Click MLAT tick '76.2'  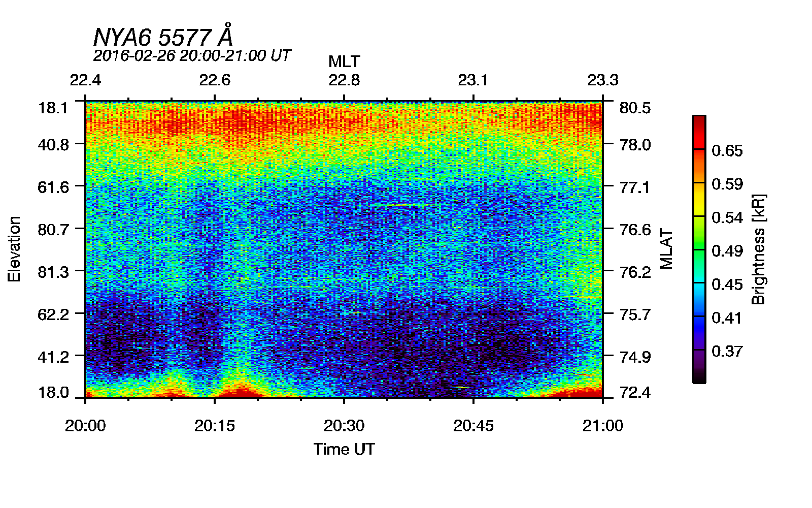click(635, 272)
